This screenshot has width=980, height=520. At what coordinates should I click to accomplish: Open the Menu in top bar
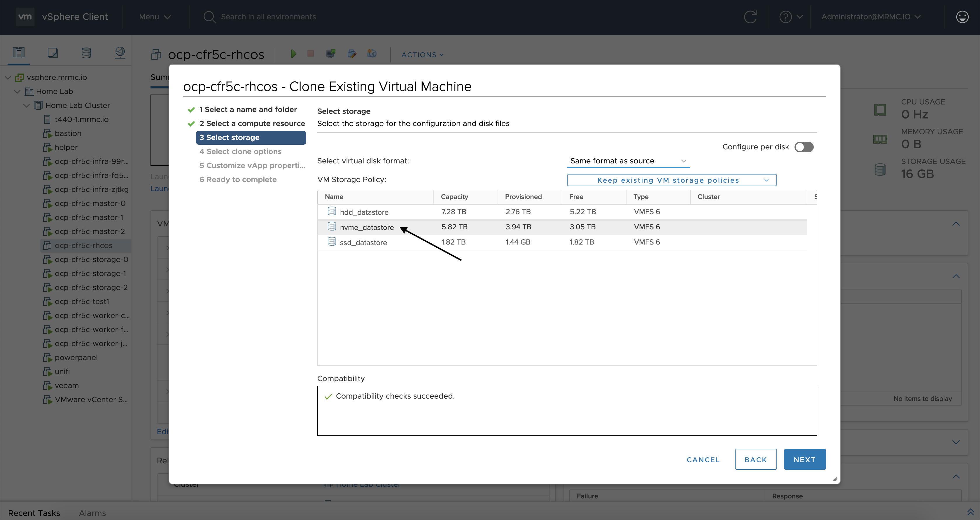pyautogui.click(x=155, y=17)
